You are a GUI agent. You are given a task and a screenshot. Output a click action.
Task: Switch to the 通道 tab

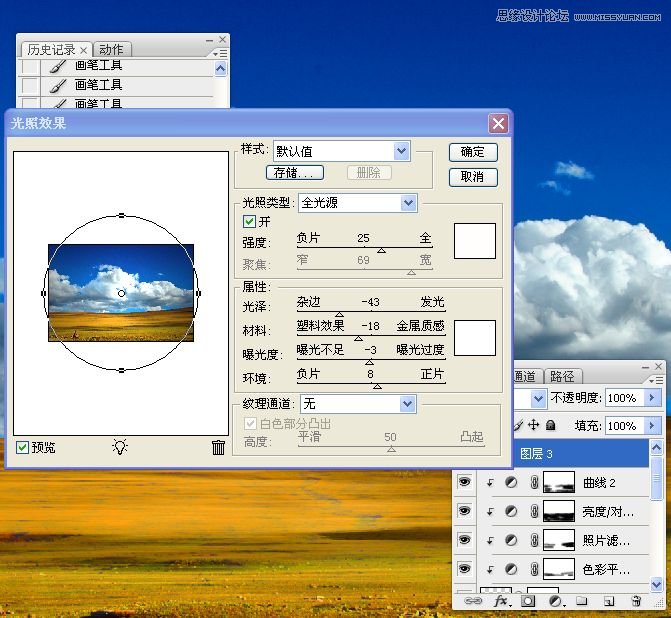527,376
